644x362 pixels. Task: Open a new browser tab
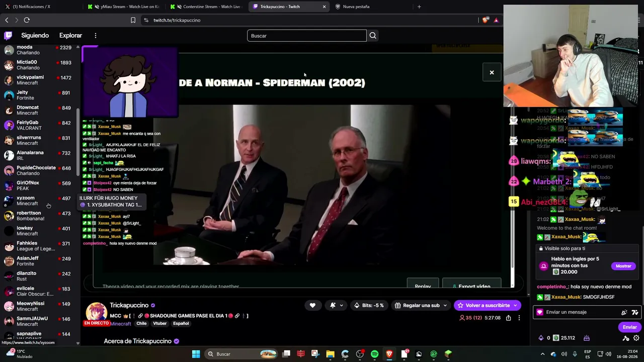point(419,7)
